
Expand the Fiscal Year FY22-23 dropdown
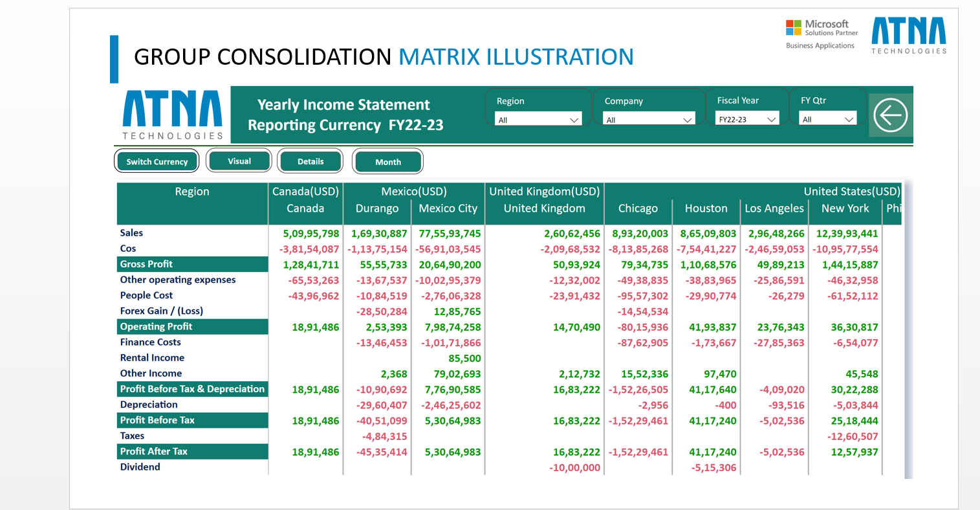(x=747, y=119)
